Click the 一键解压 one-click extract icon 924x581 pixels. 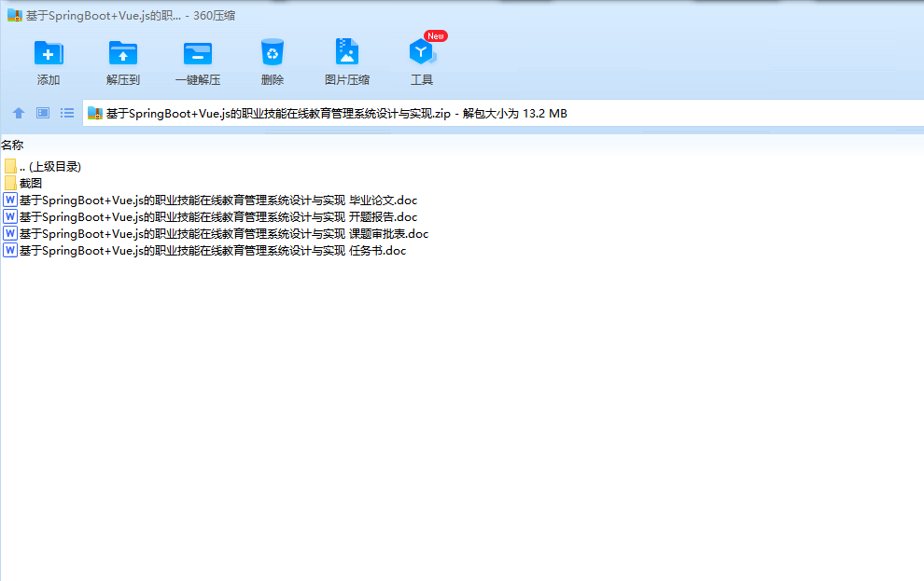pyautogui.click(x=198, y=53)
